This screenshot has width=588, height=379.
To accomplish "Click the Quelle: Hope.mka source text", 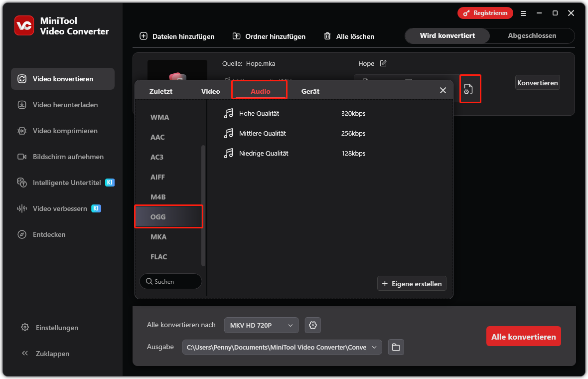I will pyautogui.click(x=249, y=63).
